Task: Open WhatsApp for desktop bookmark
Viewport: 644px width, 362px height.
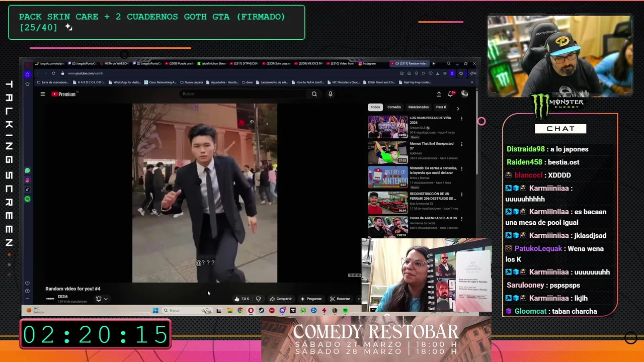Action: point(125,82)
